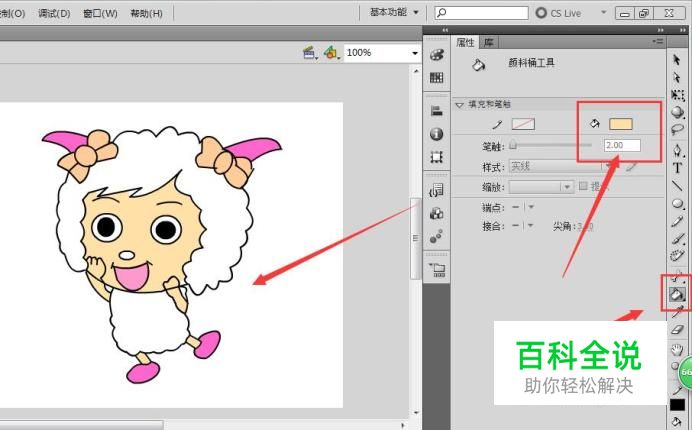Click the Edit Scene clapperboard icon
Viewport: 692px width, 430px height.
coord(310,53)
